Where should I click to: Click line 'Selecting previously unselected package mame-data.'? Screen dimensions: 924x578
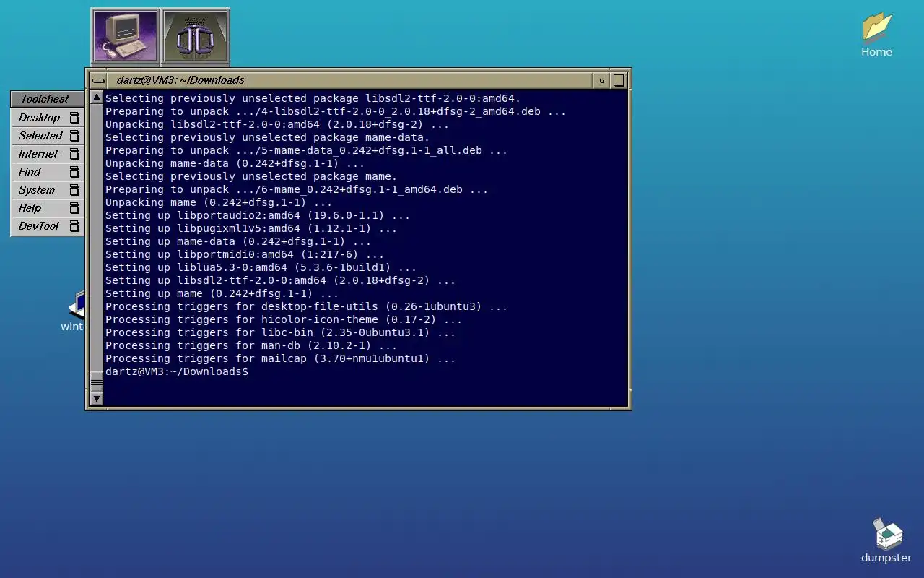[267, 137]
